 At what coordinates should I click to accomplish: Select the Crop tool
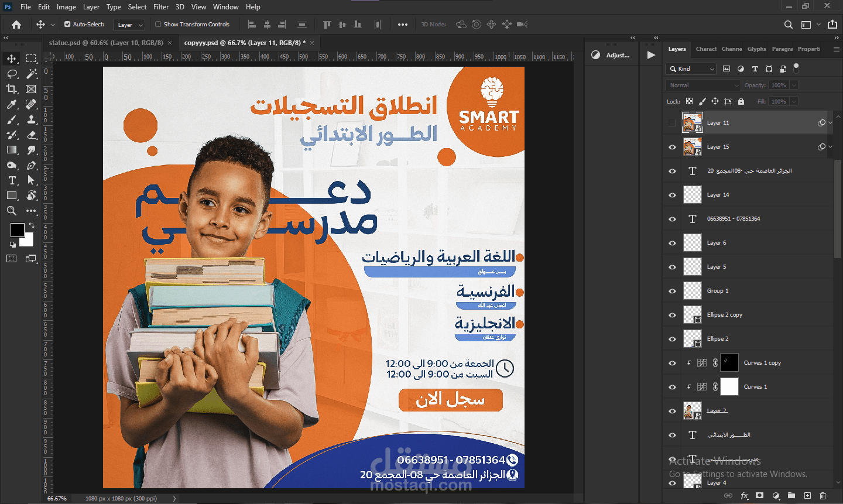click(x=12, y=89)
